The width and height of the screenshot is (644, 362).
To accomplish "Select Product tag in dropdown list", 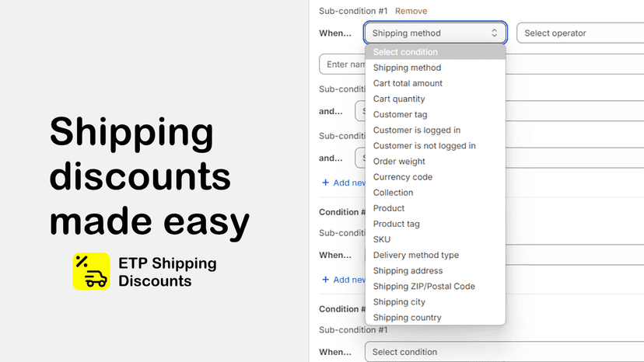I will (x=435, y=224).
